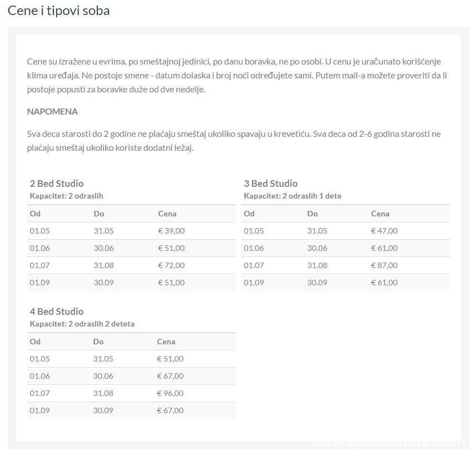This screenshot has width=476, height=455.
Task: Click the 01.07 start date in 4 Bed Studio
Action: (39, 393)
